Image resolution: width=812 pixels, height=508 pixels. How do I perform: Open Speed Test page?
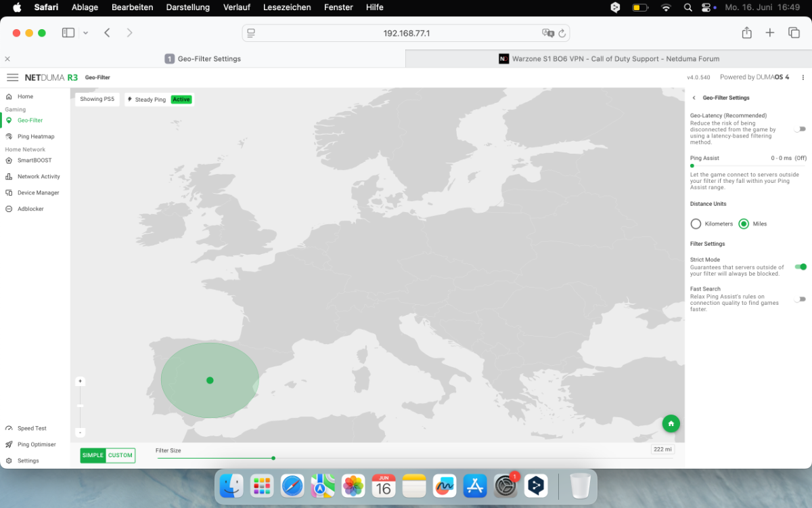[32, 428]
